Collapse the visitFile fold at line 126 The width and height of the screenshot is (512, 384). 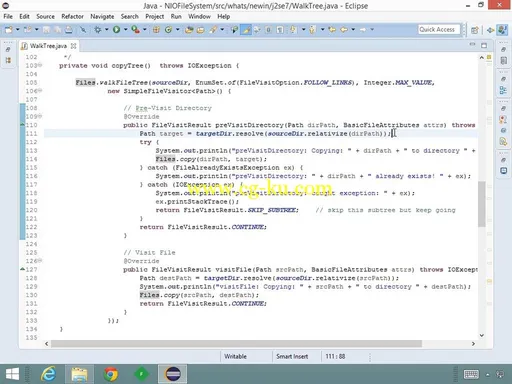click(40, 260)
